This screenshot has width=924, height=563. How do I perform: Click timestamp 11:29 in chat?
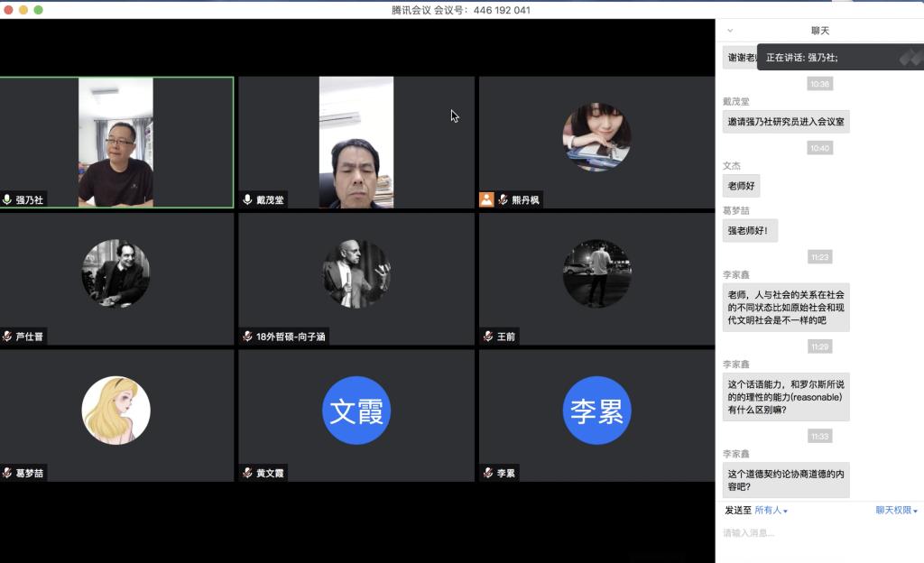pyautogui.click(x=819, y=346)
